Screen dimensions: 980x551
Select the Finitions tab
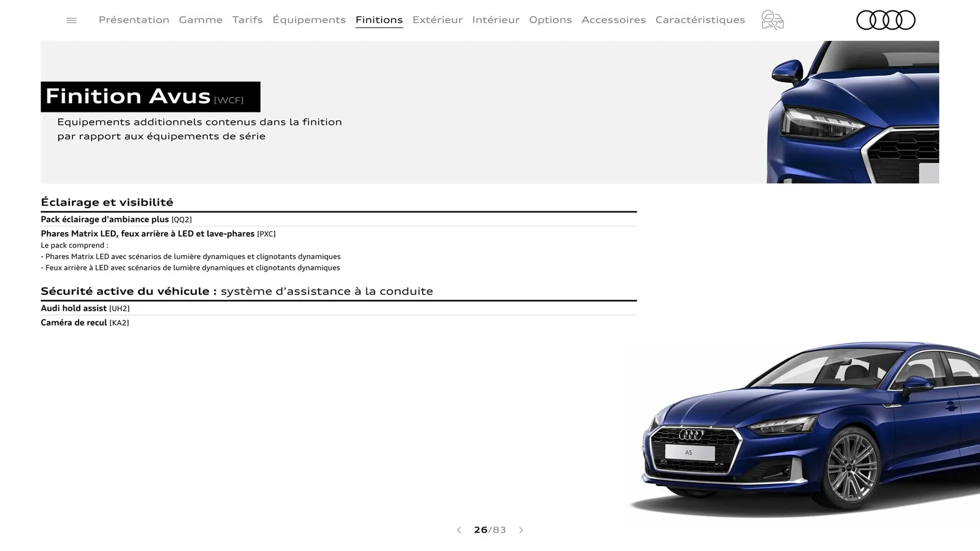[379, 20]
